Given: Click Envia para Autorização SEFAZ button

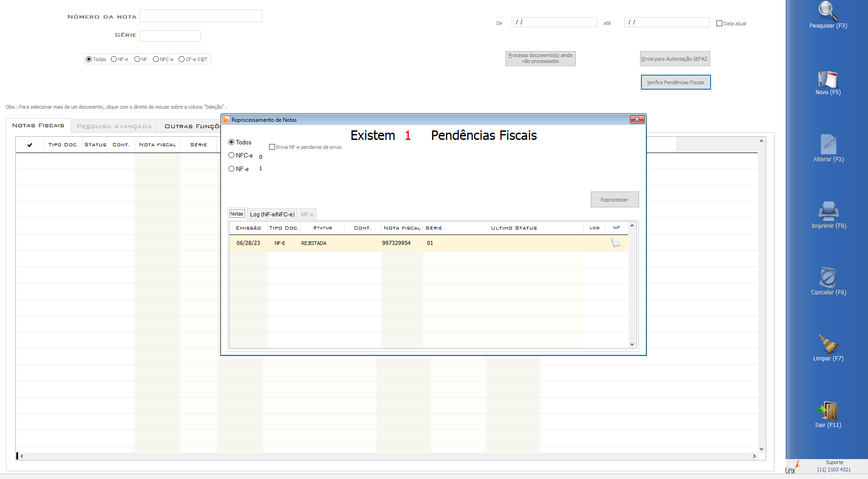Looking at the screenshot, I should coord(674,59).
